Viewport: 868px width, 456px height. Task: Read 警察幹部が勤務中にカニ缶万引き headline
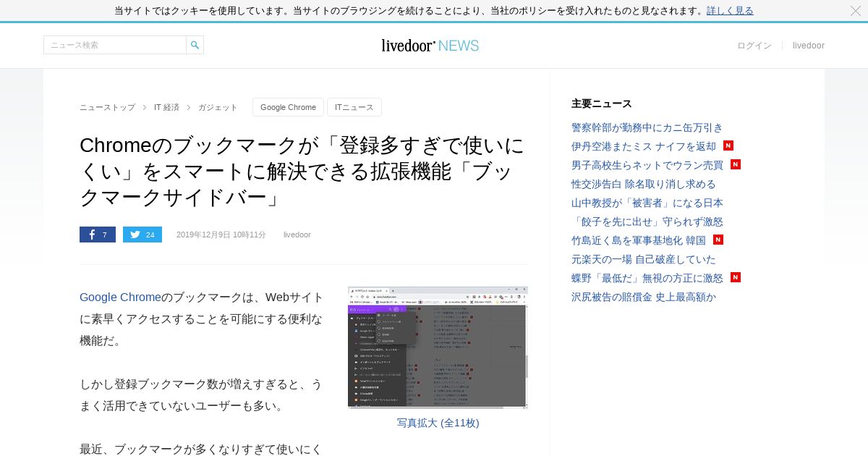pyautogui.click(x=647, y=127)
